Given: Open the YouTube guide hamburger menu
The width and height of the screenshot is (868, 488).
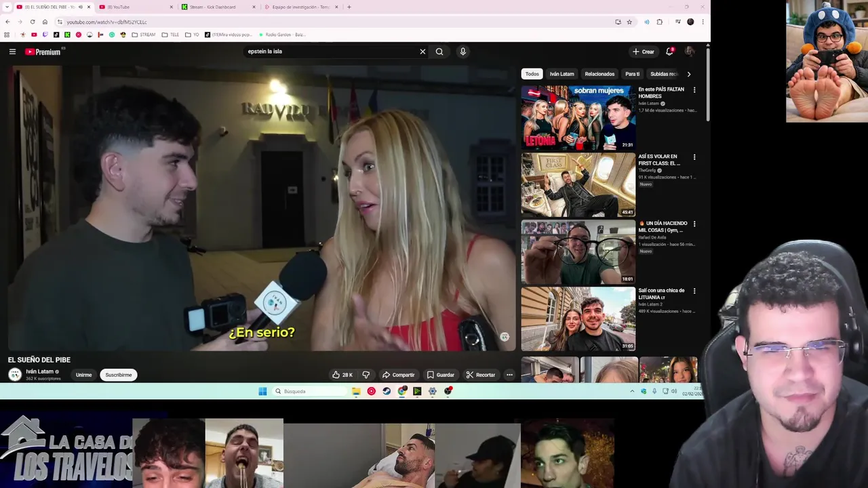Looking at the screenshot, I should tap(12, 52).
